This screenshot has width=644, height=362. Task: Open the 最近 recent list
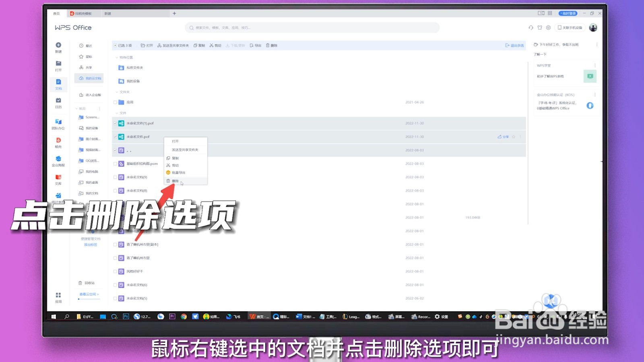click(x=86, y=46)
